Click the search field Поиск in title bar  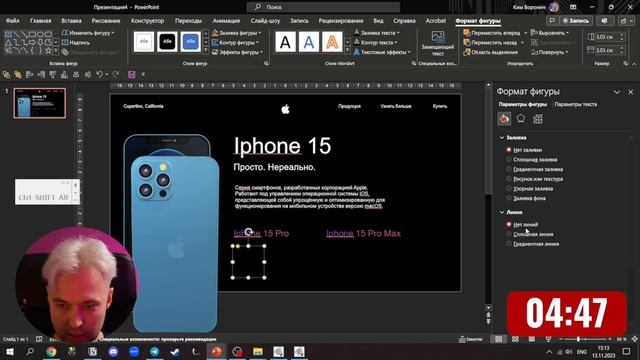click(323, 7)
